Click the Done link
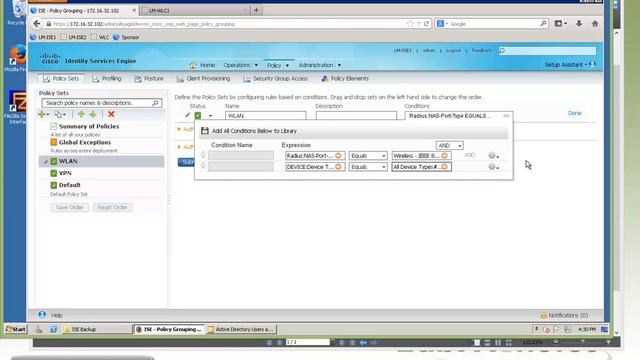Screen dimensions: 640x360 click(x=575, y=113)
